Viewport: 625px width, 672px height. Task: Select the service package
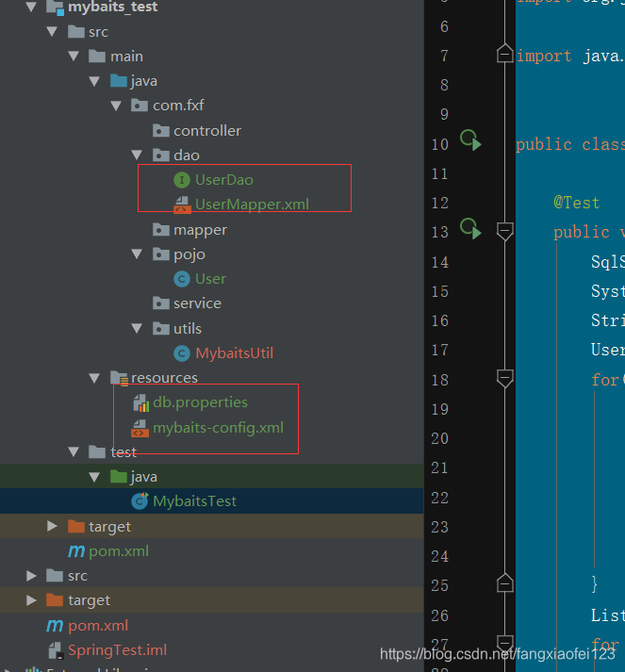pyautogui.click(x=197, y=303)
